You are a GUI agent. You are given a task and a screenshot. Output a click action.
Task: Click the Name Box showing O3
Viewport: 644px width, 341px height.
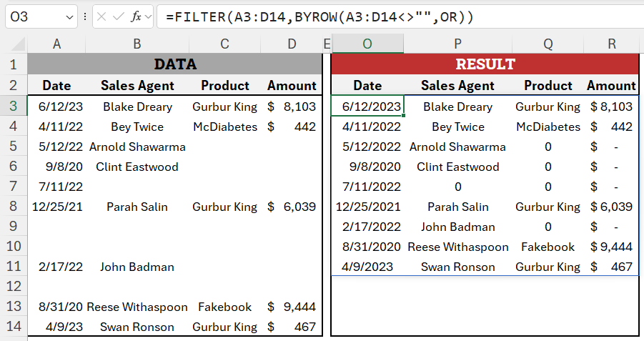[x=41, y=17]
